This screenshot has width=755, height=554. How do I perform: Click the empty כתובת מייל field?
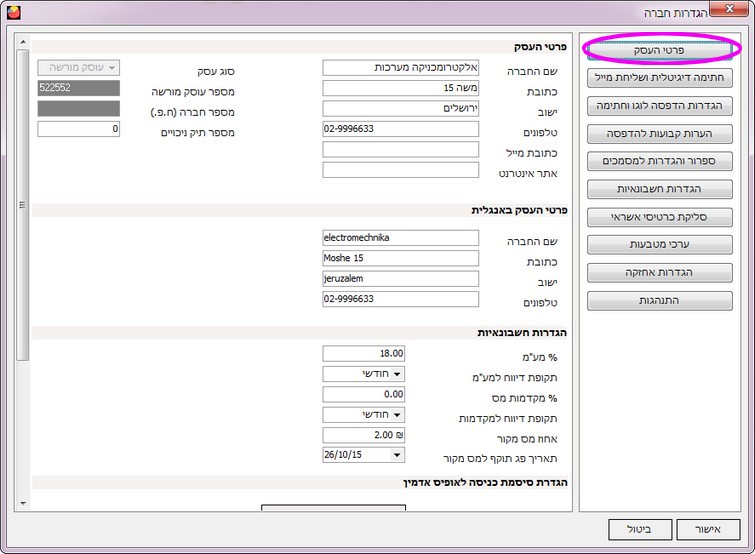[x=400, y=150]
